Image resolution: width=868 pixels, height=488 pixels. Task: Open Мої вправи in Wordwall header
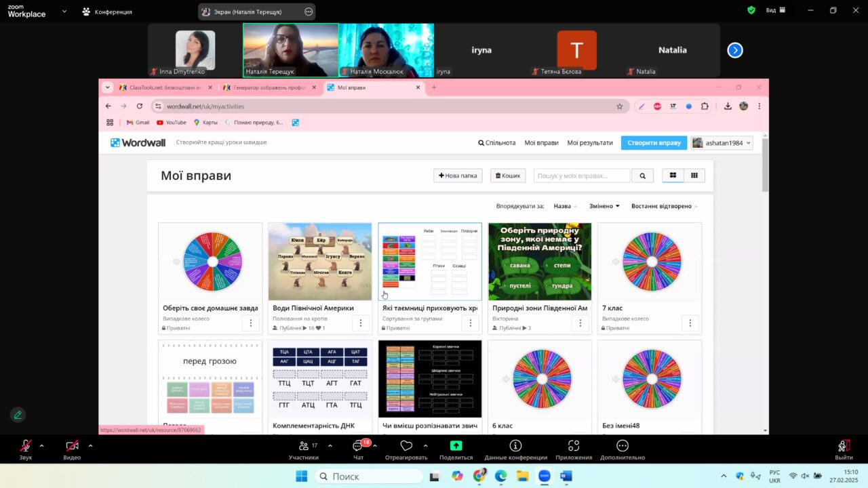[541, 143]
